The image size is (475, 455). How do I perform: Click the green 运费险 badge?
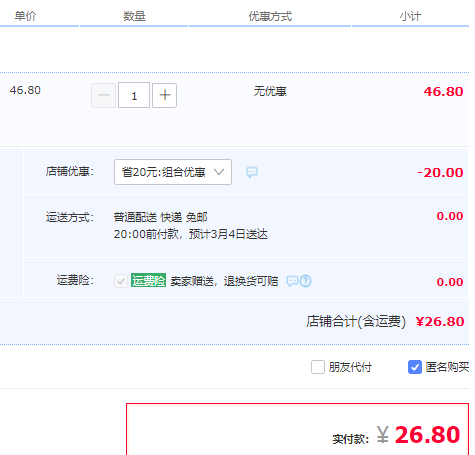tap(148, 280)
